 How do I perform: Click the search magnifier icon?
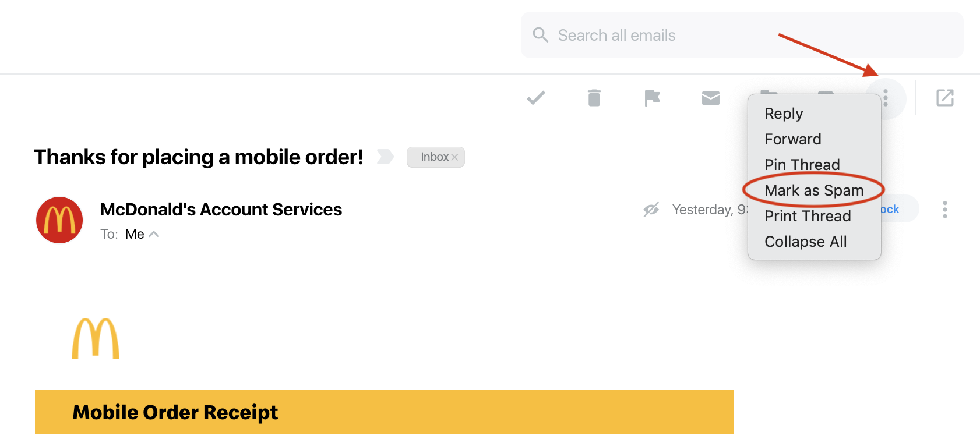click(540, 35)
